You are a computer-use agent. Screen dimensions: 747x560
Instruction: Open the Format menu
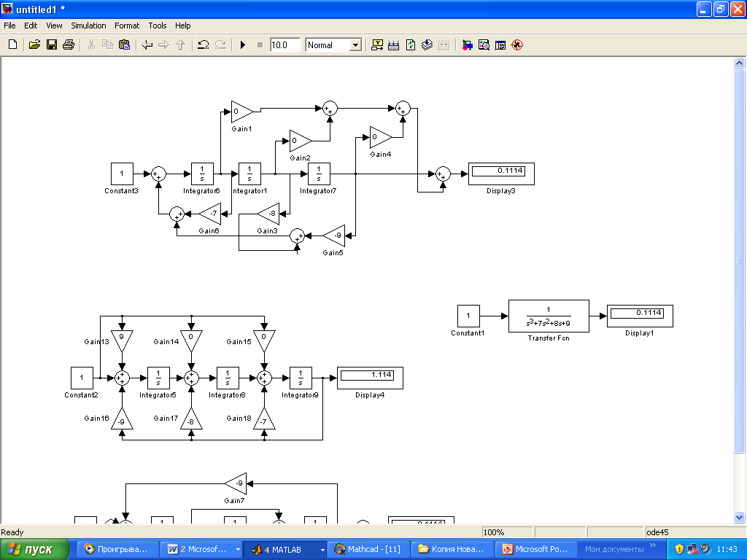pyautogui.click(x=127, y=26)
